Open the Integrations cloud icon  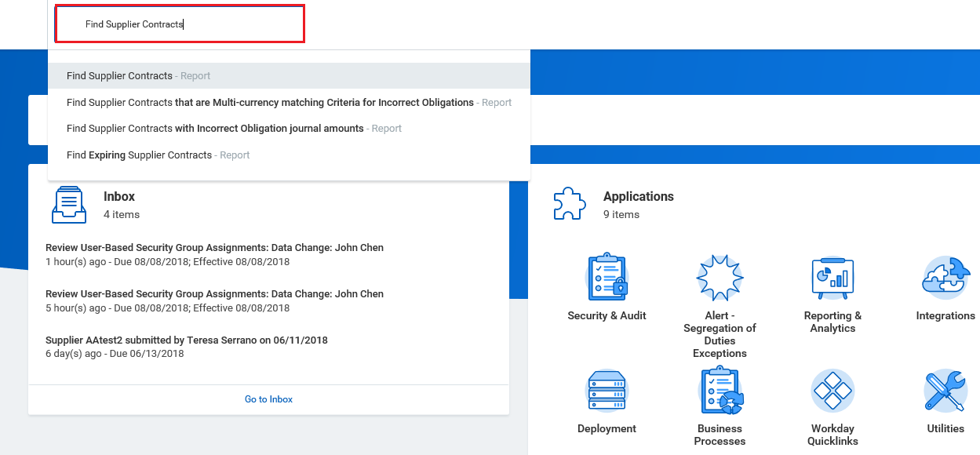945,278
